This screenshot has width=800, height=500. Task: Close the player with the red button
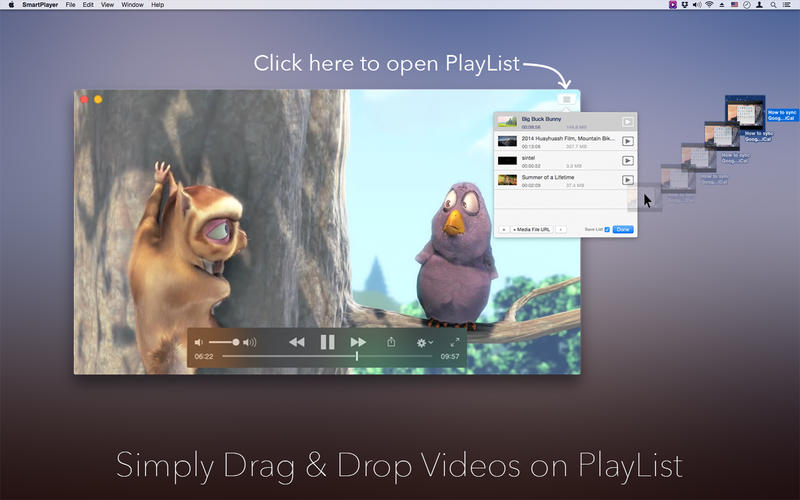[x=84, y=99]
